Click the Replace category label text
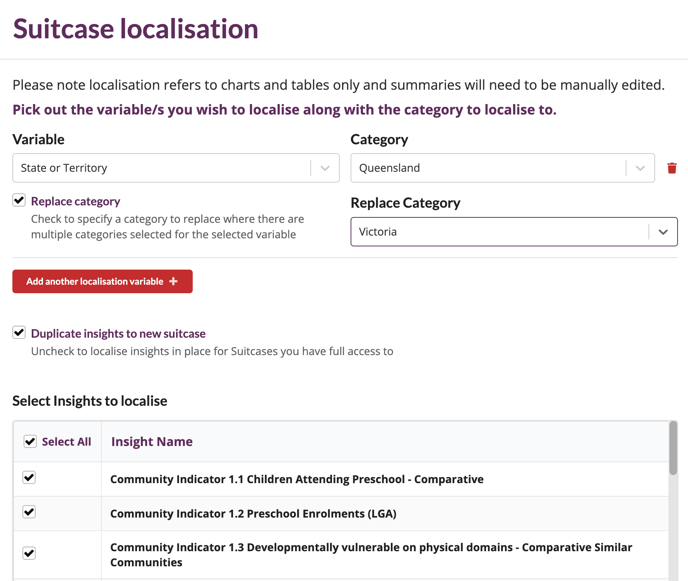The image size is (688, 581). 75,201
